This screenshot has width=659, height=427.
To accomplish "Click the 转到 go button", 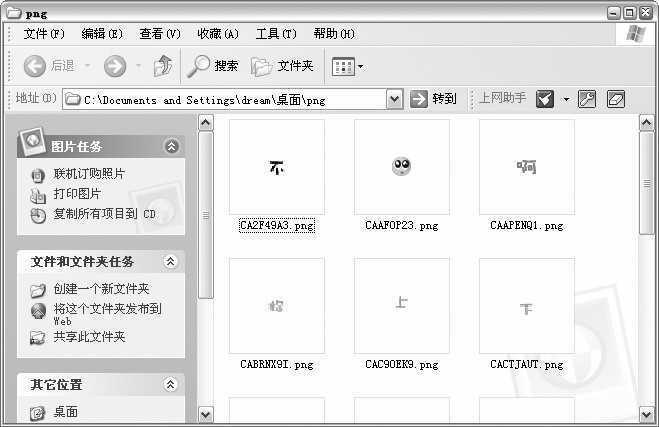I will [x=434, y=99].
